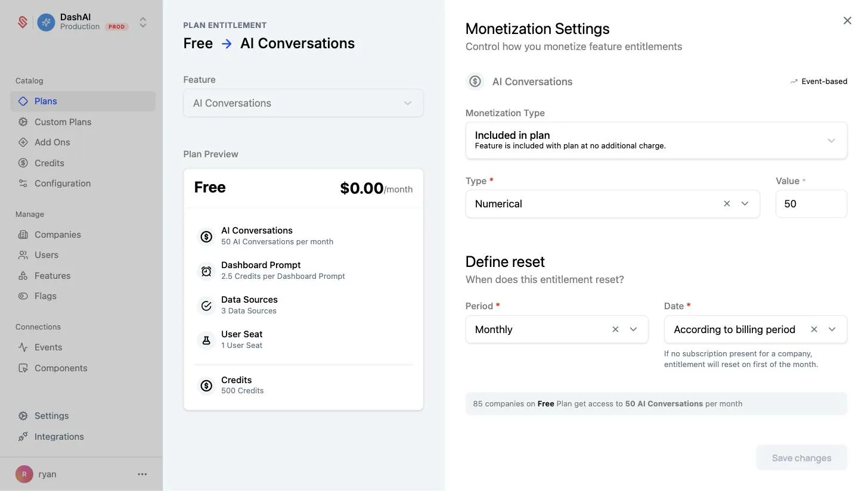
Task: Open ryan's three-dot account menu
Action: point(142,474)
